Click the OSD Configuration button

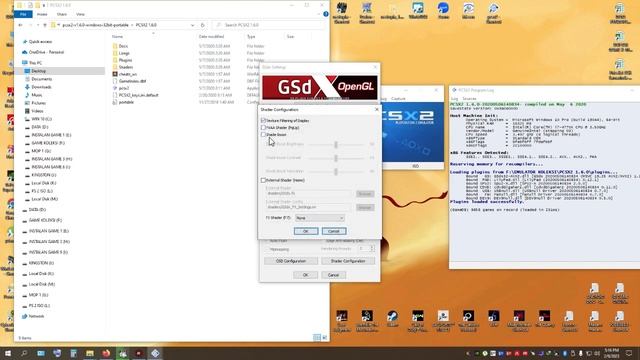point(291,261)
